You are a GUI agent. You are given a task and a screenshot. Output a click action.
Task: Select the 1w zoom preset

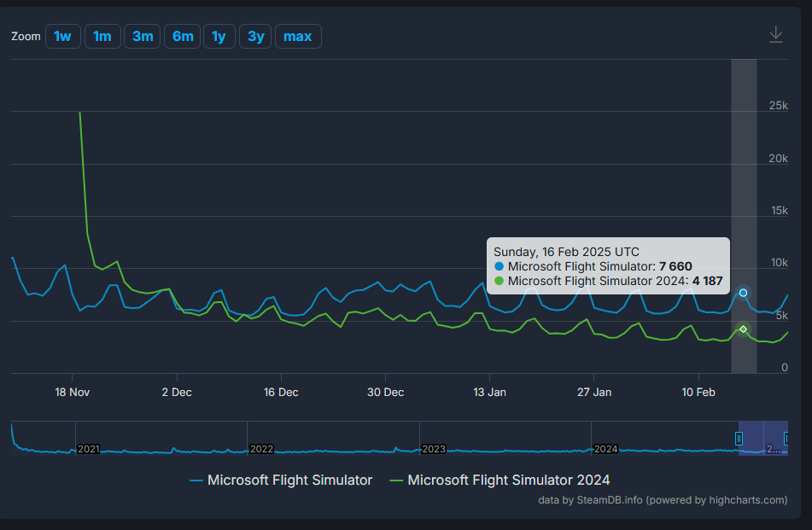(62, 36)
